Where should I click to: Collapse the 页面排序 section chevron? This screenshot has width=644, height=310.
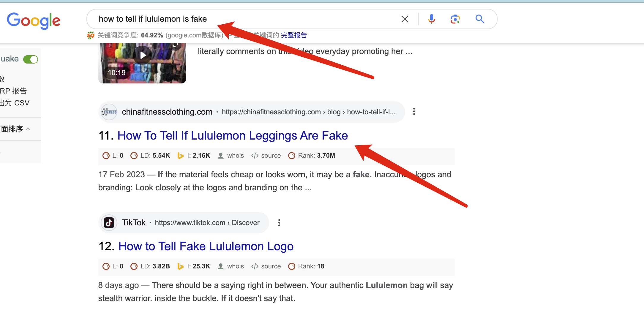pyautogui.click(x=28, y=129)
